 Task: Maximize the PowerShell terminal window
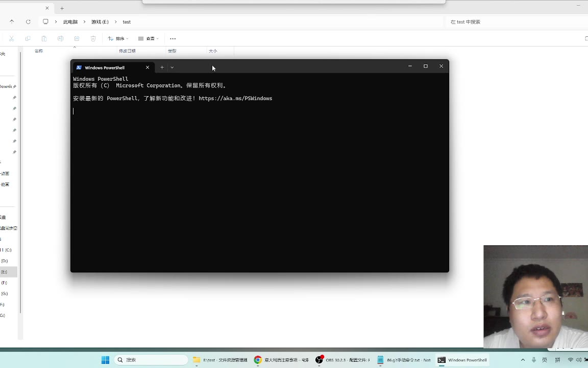[x=426, y=66]
